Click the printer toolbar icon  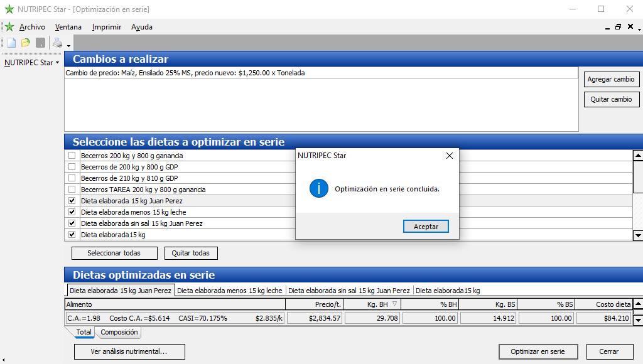click(x=57, y=43)
